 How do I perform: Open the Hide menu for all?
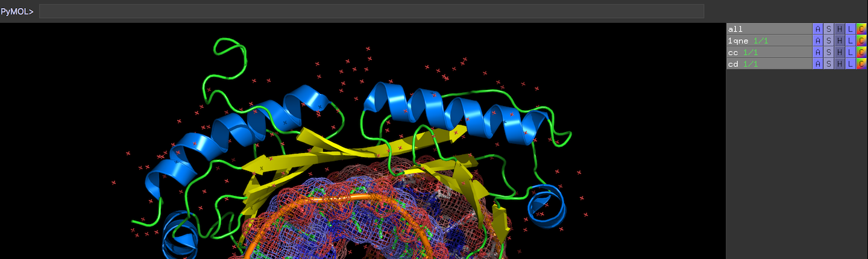840,29
